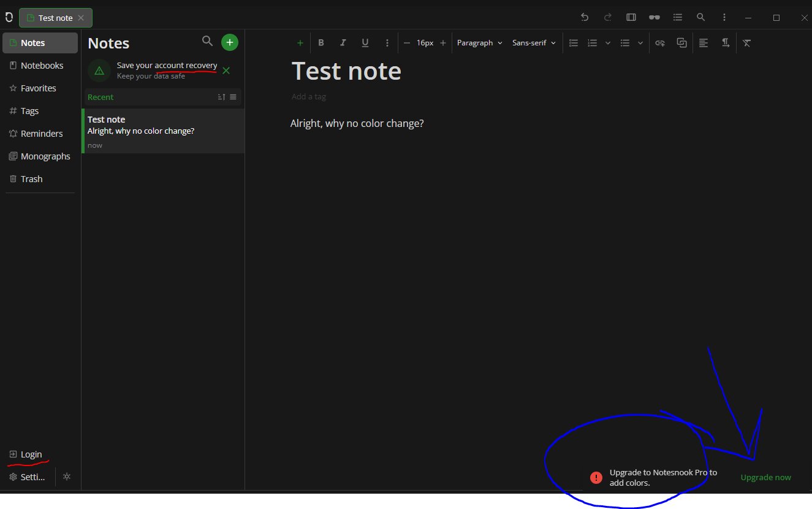This screenshot has width=812, height=509.
Task: Open the Sans-serif font dropdown
Action: tap(534, 43)
